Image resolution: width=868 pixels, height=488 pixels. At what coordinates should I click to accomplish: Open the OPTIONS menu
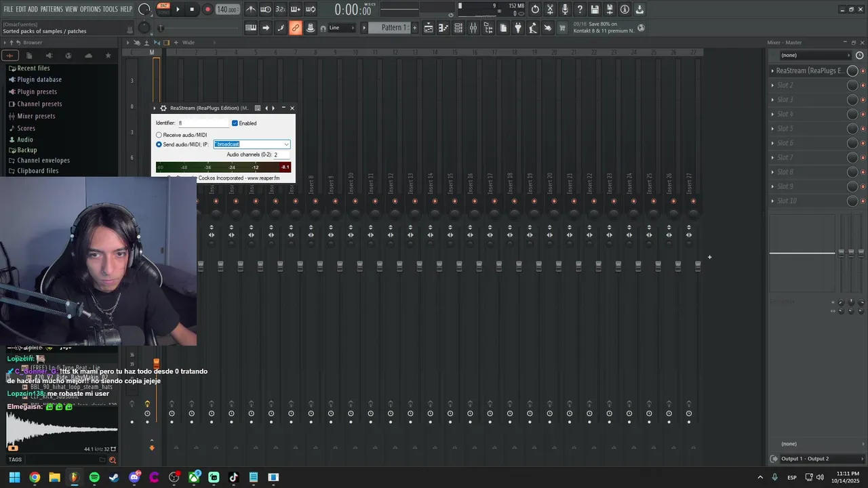90,9
